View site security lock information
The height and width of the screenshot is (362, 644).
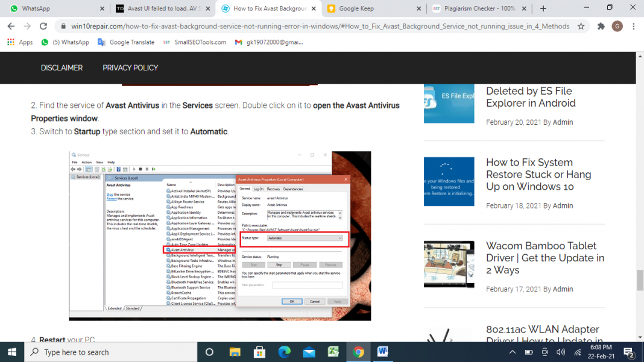click(63, 27)
